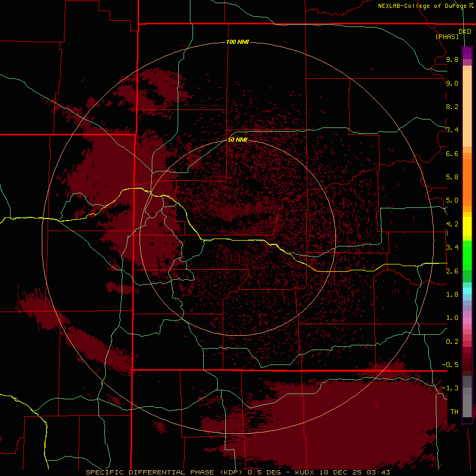Click the 5.0 value on the color scale

[x=452, y=200]
